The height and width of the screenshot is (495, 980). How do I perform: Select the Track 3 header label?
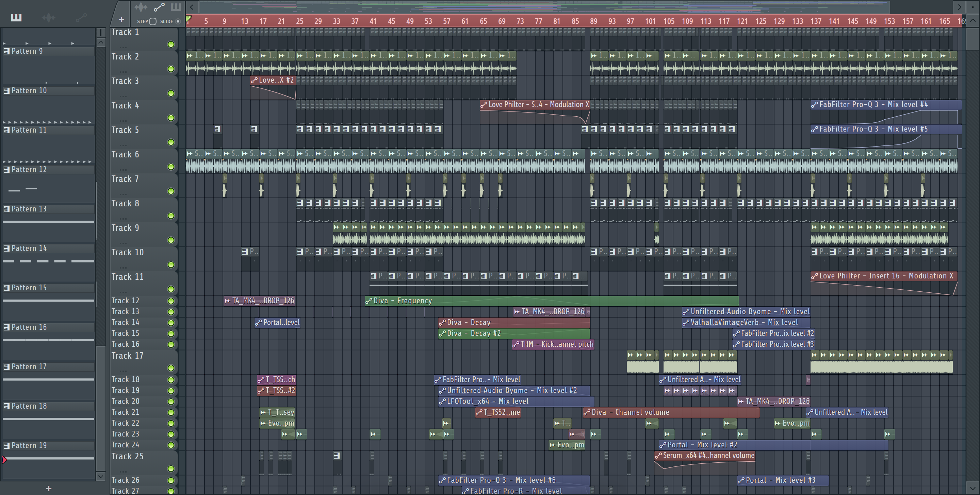coord(125,81)
